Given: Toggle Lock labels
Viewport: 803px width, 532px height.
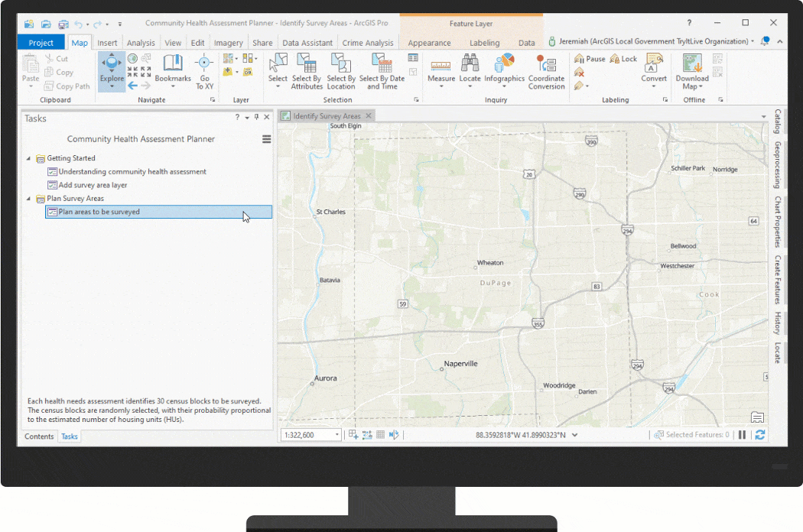Looking at the screenshot, I should pos(623,59).
